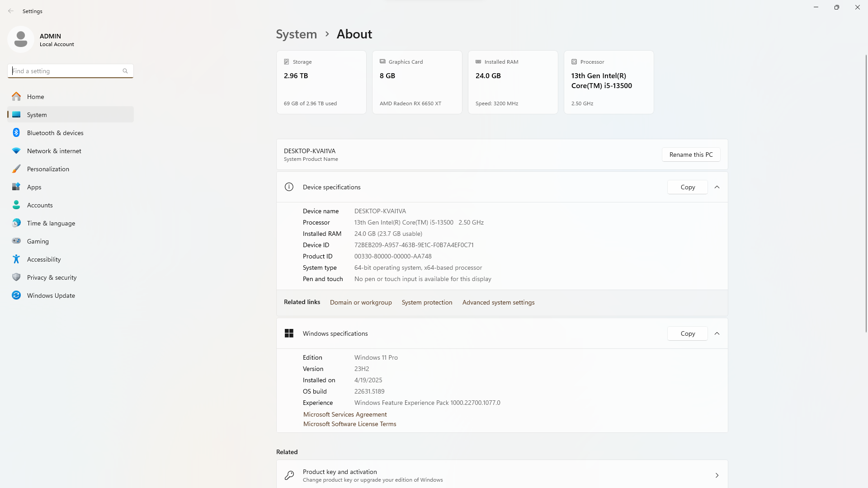Viewport: 868px width, 488px height.
Task: Click the Bluetooth & devices sidebar icon
Action: (16, 132)
